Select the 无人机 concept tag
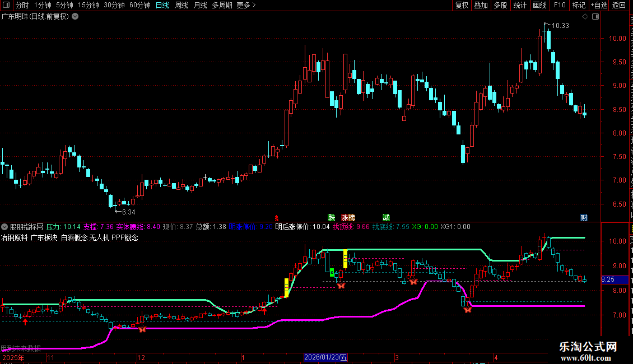 tap(99, 237)
